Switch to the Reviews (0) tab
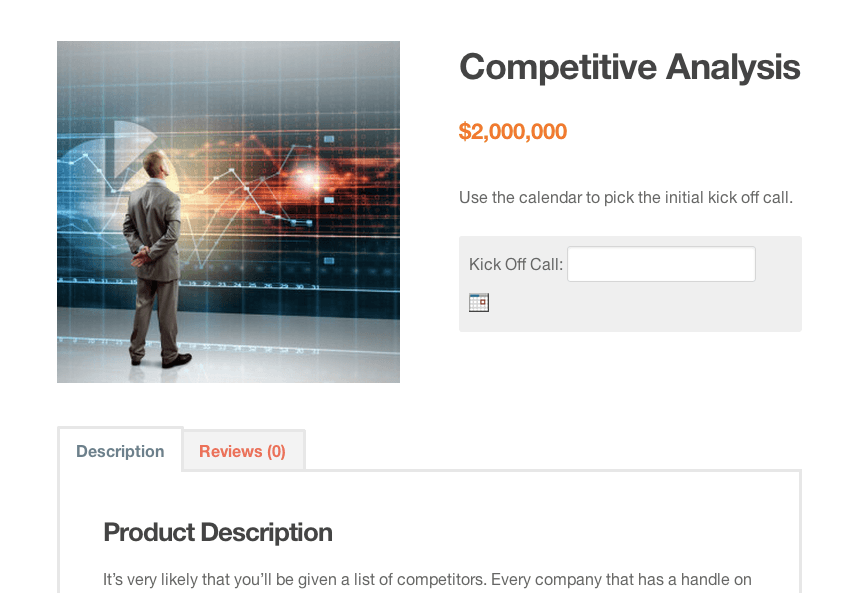Image resolution: width=865 pixels, height=593 pixels. (x=242, y=451)
